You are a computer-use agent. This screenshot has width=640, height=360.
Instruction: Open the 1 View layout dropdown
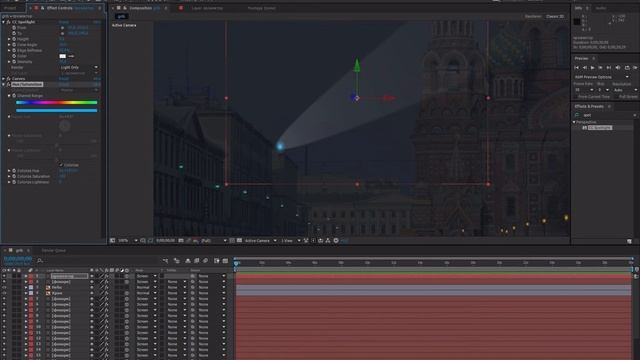coord(290,241)
